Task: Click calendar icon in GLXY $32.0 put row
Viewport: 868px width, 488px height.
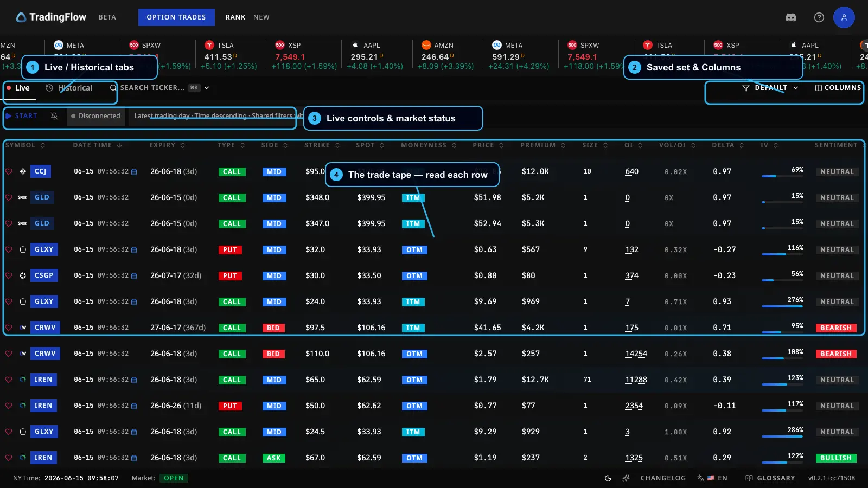Action: 134,250
